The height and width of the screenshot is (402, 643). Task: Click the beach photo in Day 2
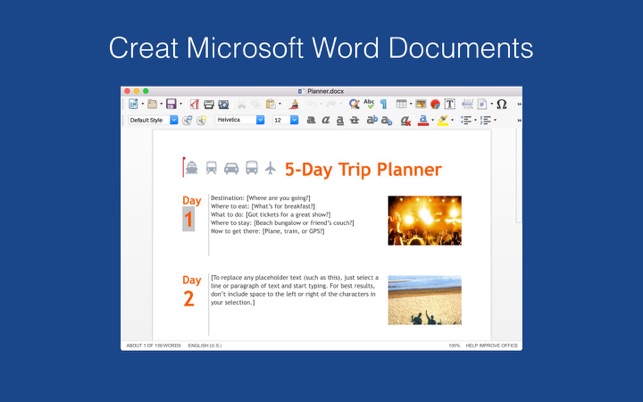point(425,300)
